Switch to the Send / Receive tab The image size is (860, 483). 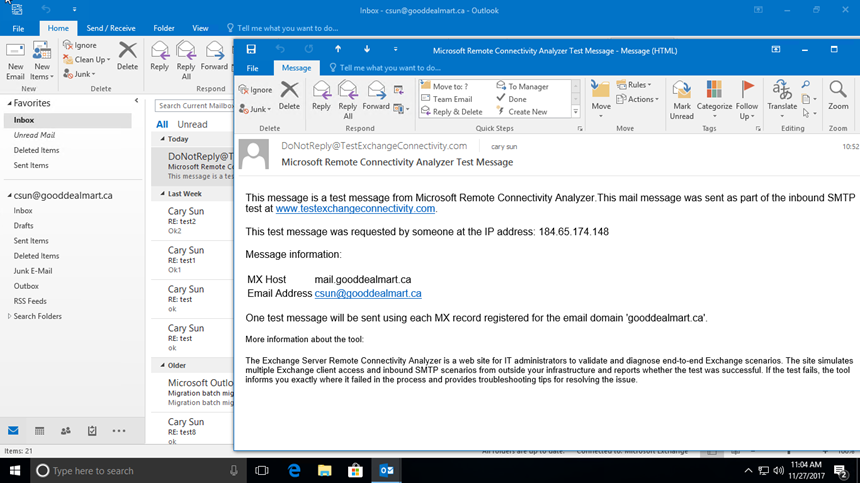coord(111,29)
